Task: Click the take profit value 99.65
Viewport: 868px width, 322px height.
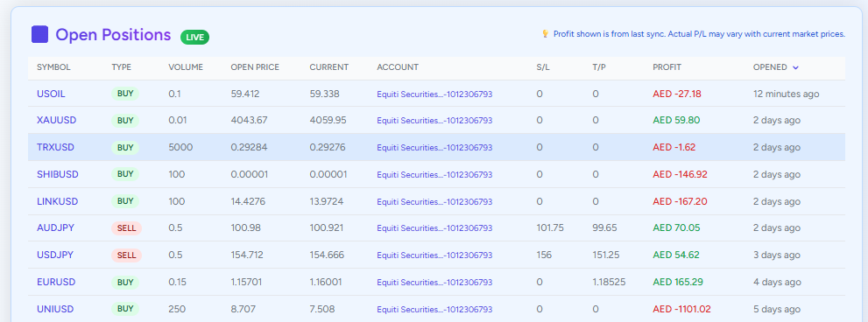Action: tap(604, 228)
